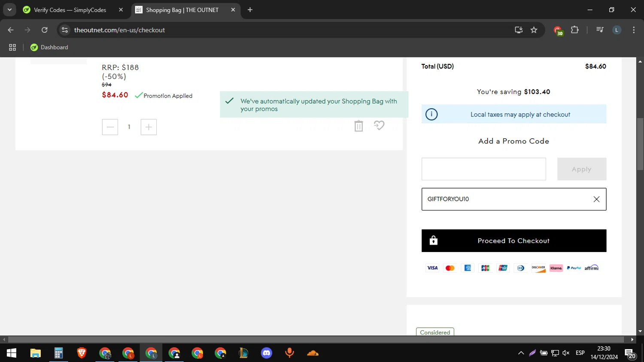Open Calculator from the taskbar

(x=58, y=353)
